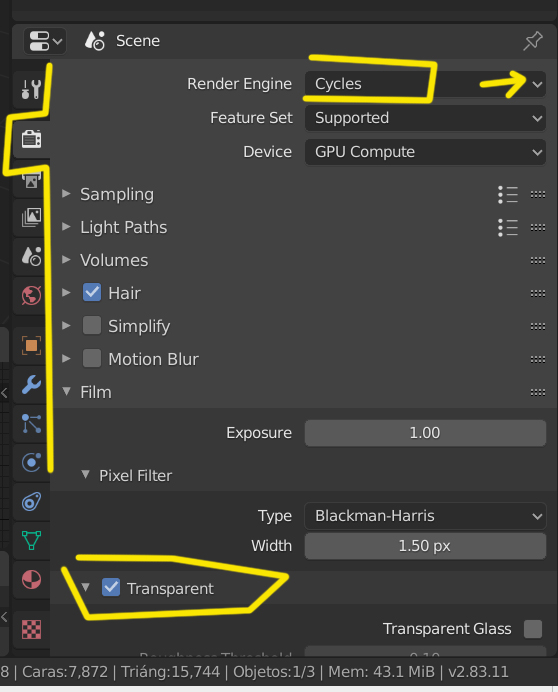
Task: Open Texture properties checker tab
Action: coord(31,629)
